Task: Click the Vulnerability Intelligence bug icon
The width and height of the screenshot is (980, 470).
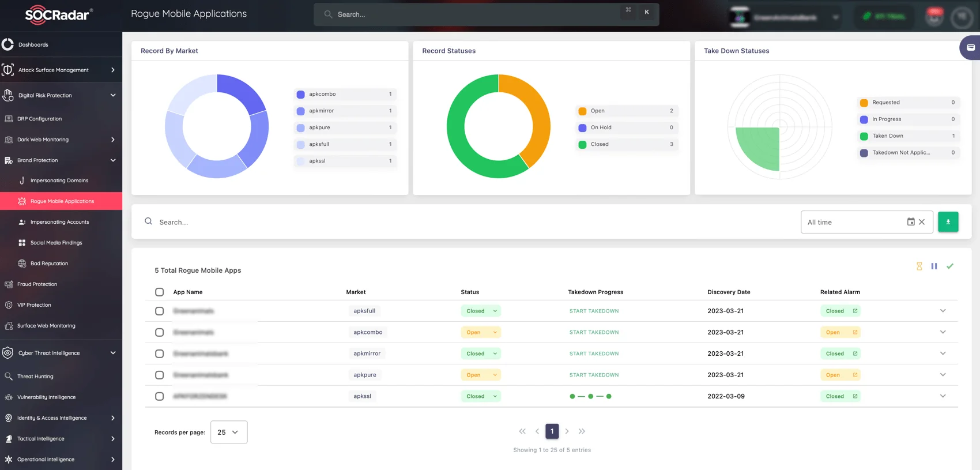Action: coord(9,397)
